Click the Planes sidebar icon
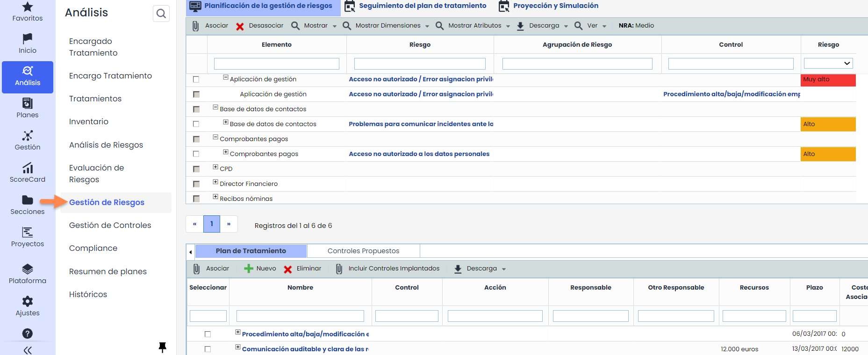 28,107
